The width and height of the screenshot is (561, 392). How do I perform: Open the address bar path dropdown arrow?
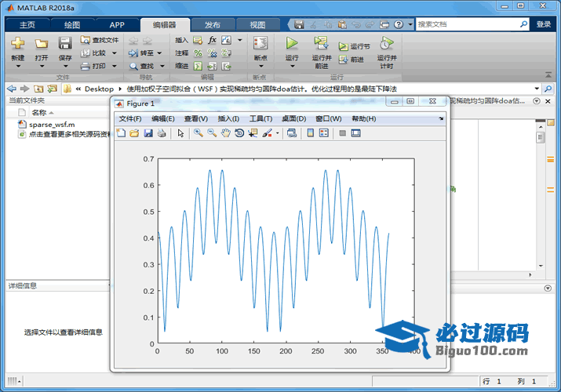click(x=537, y=89)
